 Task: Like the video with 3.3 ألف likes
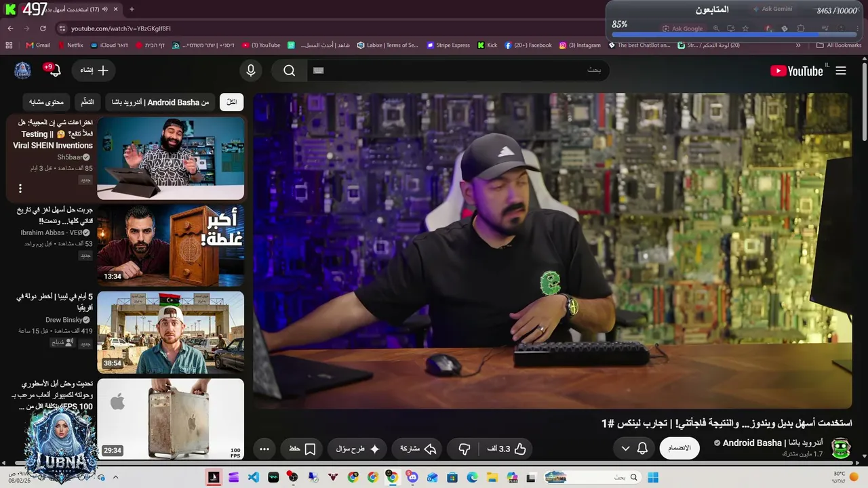(x=507, y=449)
